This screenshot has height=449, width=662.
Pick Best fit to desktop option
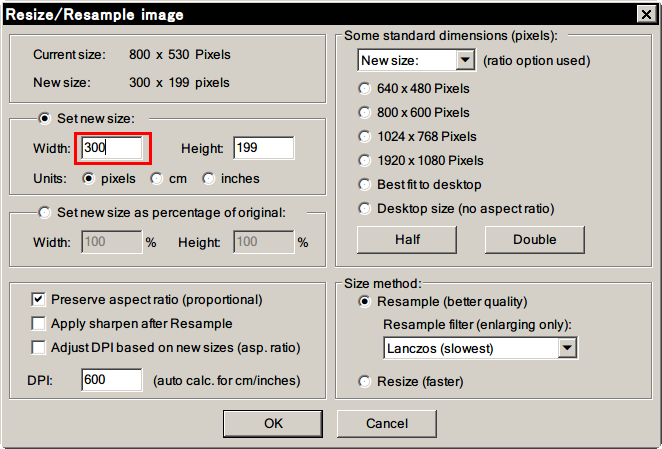364,185
